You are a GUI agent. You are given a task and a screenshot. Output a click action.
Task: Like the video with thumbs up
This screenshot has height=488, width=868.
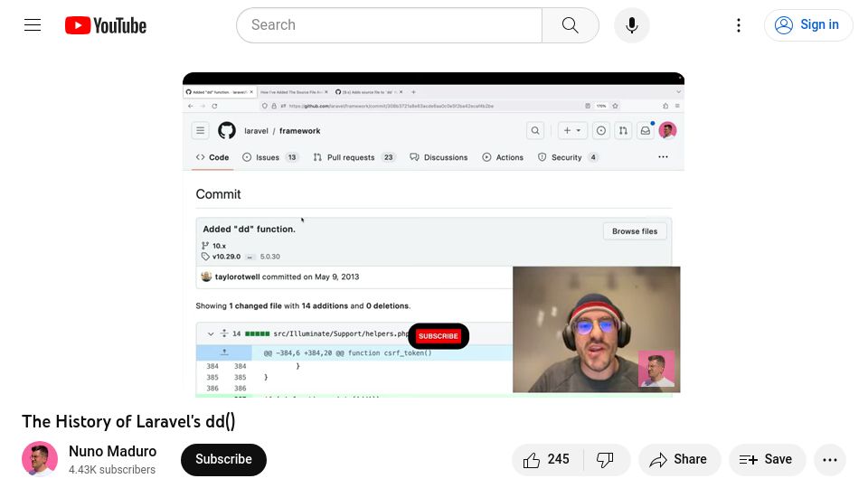coord(547,459)
